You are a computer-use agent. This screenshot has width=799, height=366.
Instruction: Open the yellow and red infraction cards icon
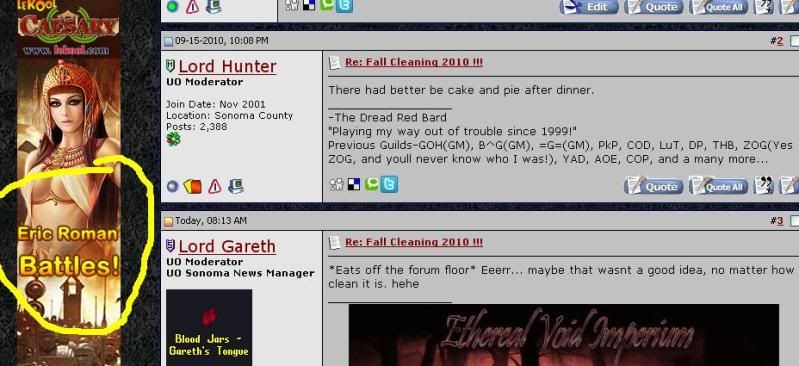click(193, 187)
